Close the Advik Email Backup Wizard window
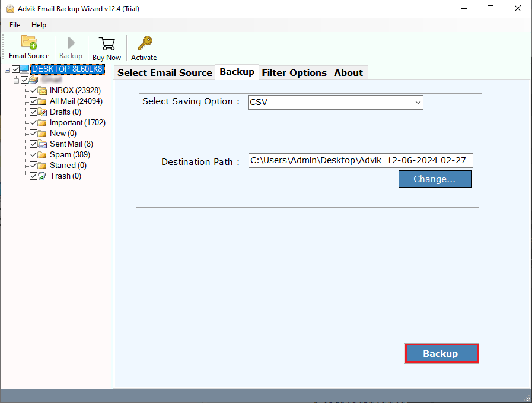The image size is (532, 403). [x=517, y=8]
